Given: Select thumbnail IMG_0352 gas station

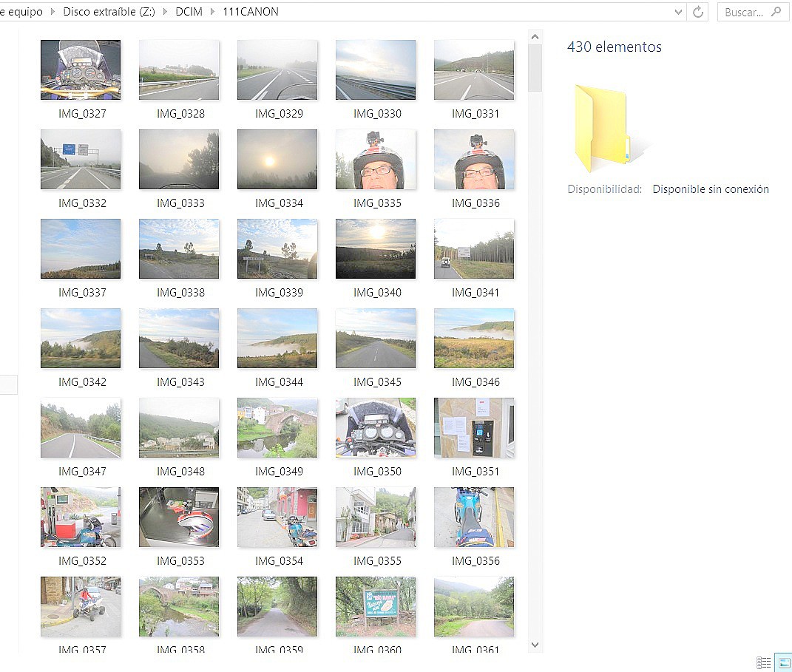Looking at the screenshot, I should point(81,517).
